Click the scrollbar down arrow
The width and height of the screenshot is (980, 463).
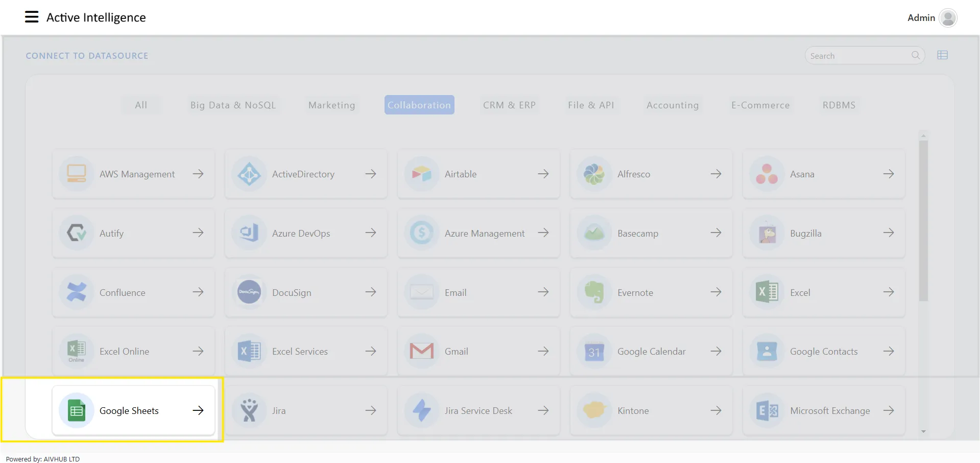pos(923,432)
